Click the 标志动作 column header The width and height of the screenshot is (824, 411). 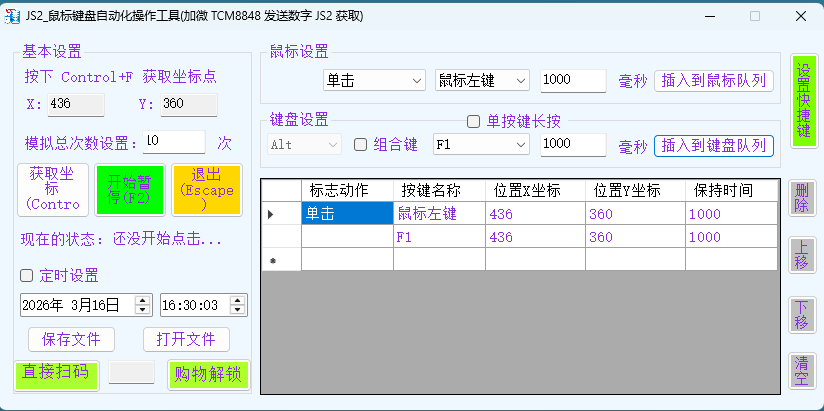click(347, 191)
